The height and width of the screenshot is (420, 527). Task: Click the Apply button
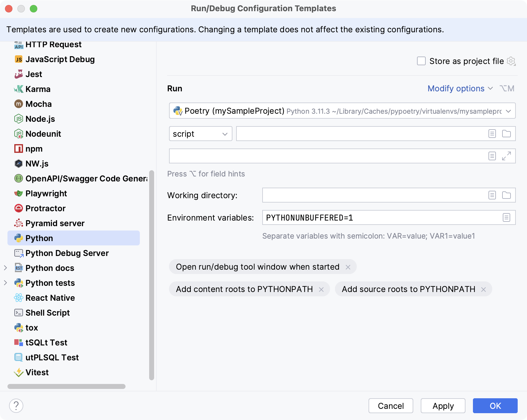click(x=443, y=406)
